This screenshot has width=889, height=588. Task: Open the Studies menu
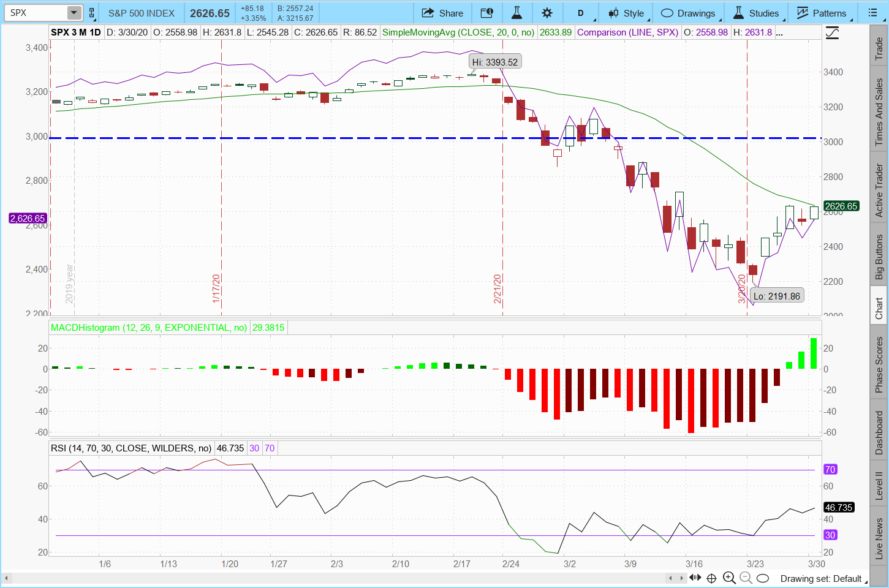click(757, 13)
